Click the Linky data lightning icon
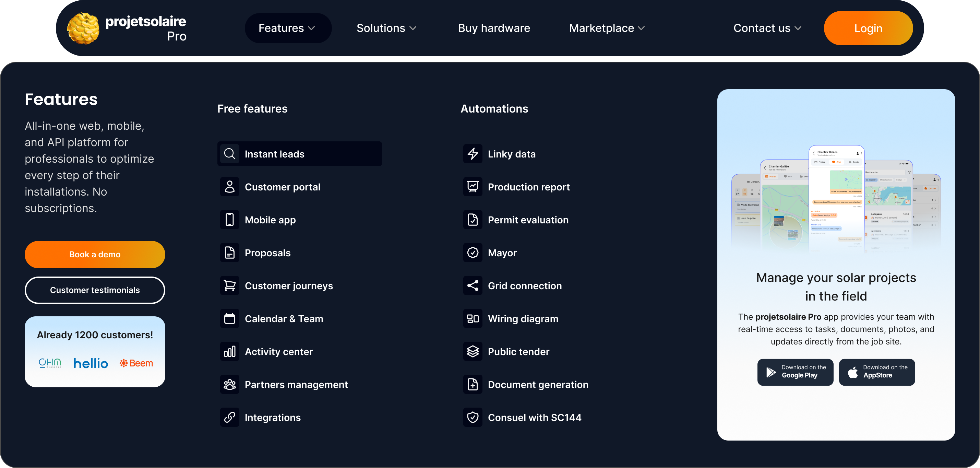Screen dimensions: 980x468 coord(473,154)
